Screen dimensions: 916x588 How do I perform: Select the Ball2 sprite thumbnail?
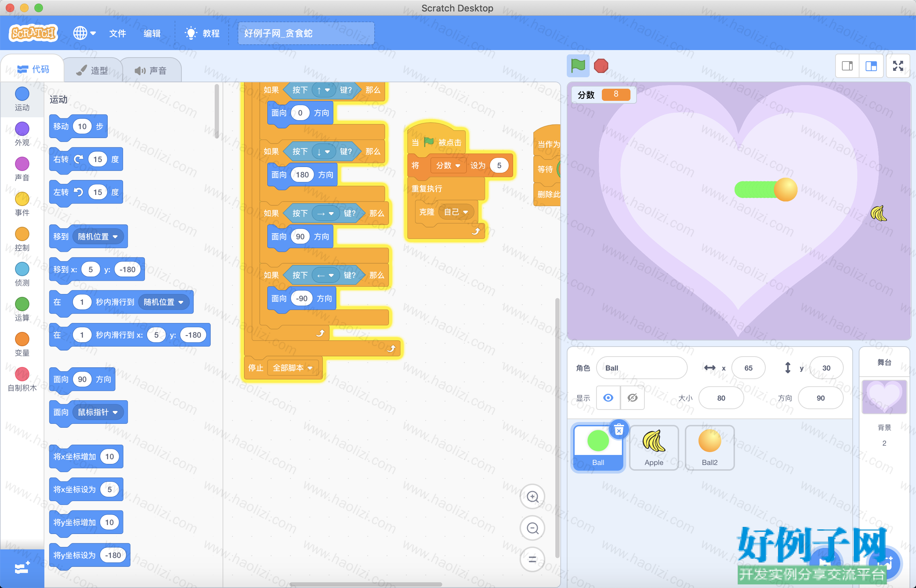pos(709,448)
